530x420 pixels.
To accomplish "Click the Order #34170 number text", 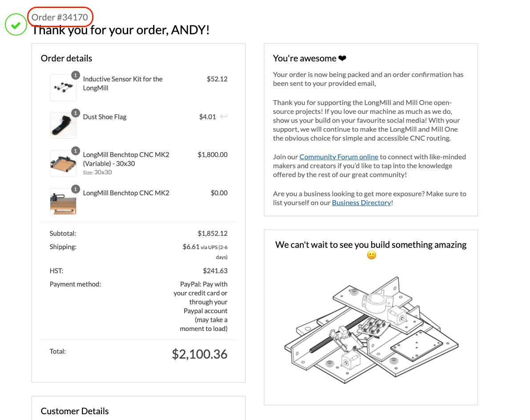I will [x=60, y=17].
